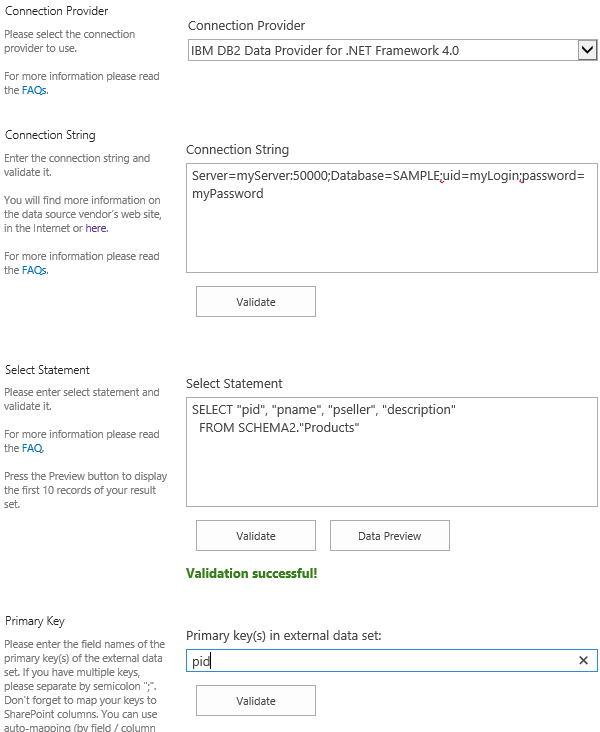Open the Data Preview
The image size is (600, 732).
[x=389, y=535]
